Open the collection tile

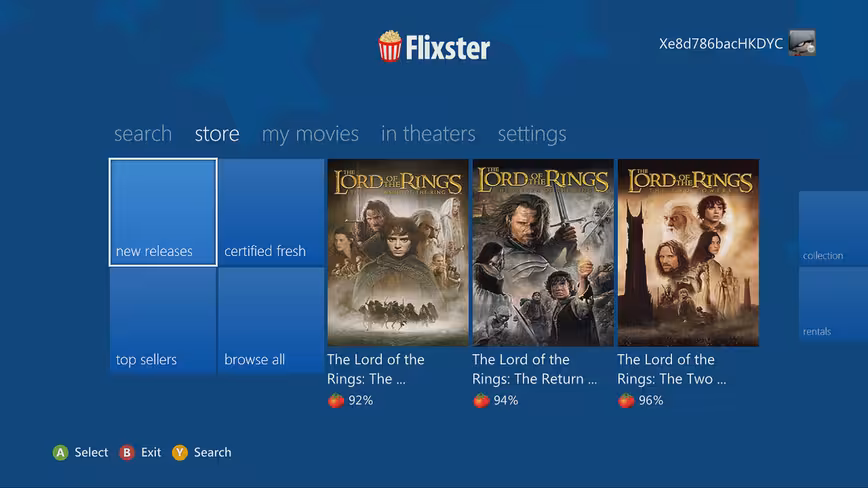click(833, 228)
